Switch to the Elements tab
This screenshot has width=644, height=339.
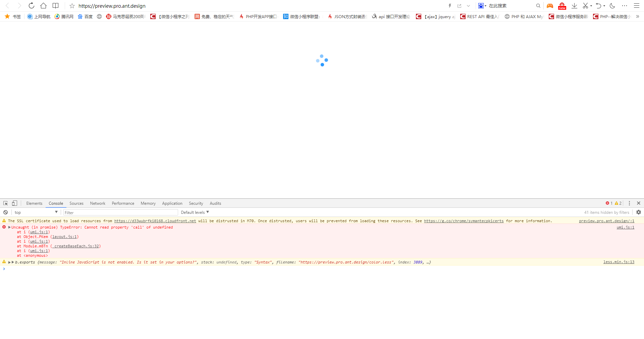[x=34, y=203]
